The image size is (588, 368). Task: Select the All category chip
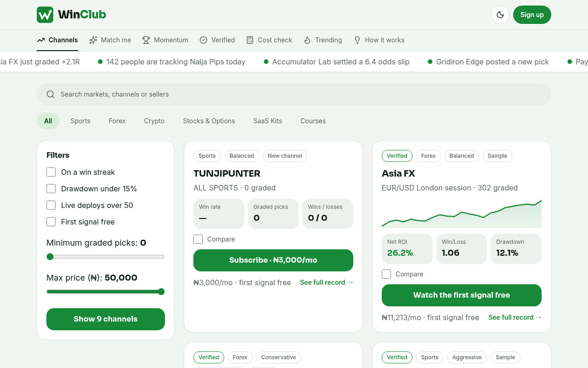click(48, 121)
